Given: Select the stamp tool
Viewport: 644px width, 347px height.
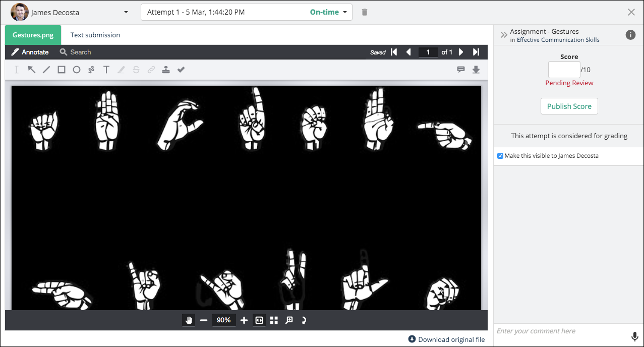Looking at the screenshot, I should click(x=166, y=70).
